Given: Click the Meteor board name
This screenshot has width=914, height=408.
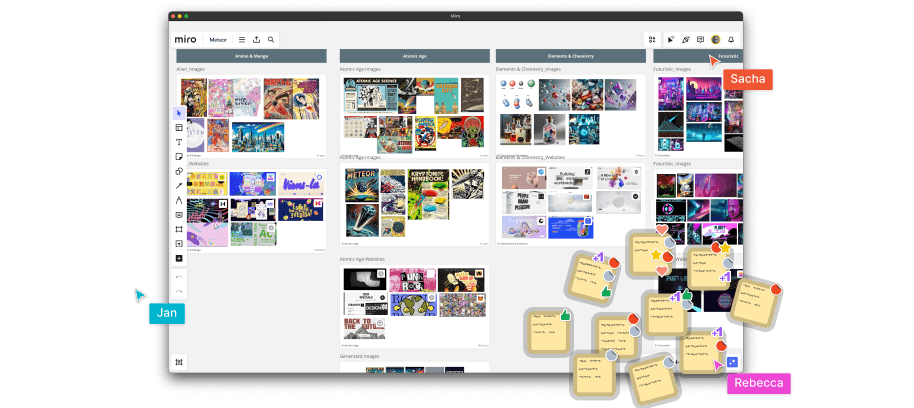Looking at the screenshot, I should pyautogui.click(x=218, y=39).
